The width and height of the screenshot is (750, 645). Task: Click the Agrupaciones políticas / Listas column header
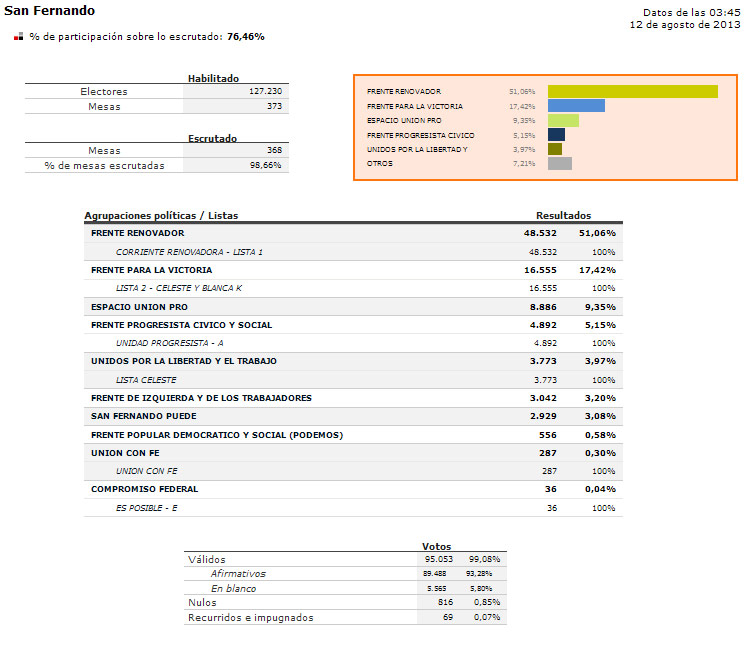161,215
